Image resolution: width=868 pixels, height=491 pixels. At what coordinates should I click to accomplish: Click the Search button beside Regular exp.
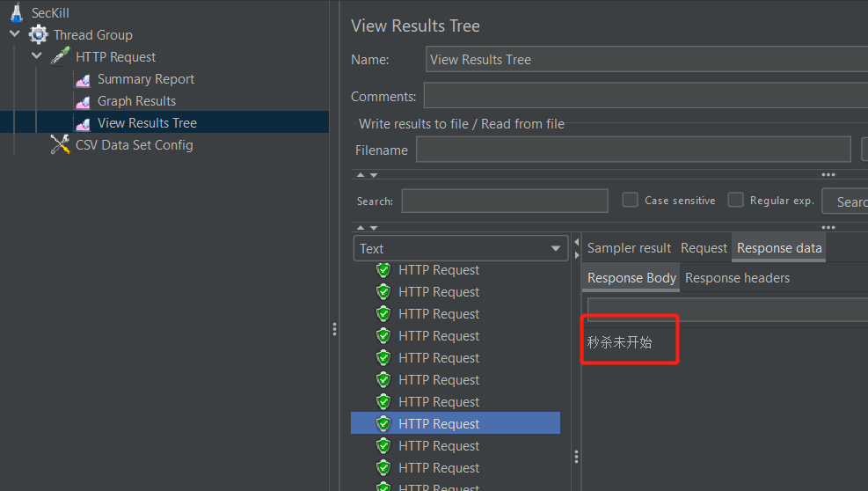coord(845,202)
